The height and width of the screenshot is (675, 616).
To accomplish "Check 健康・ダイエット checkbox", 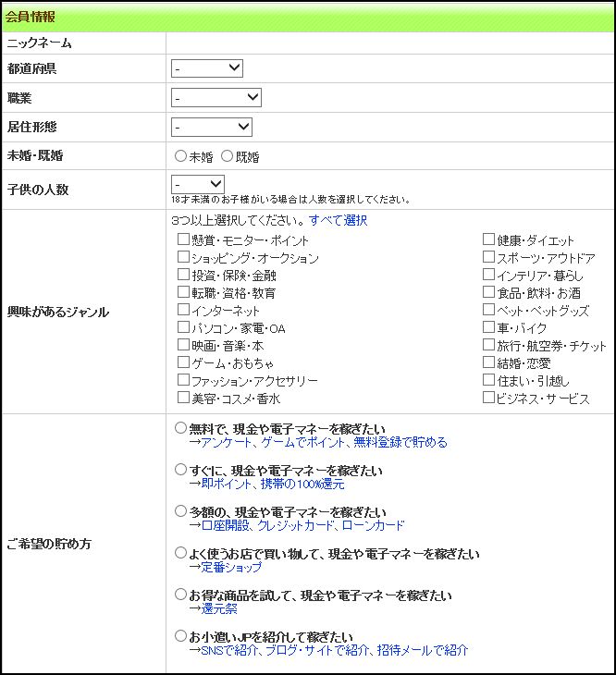I will click(488, 239).
